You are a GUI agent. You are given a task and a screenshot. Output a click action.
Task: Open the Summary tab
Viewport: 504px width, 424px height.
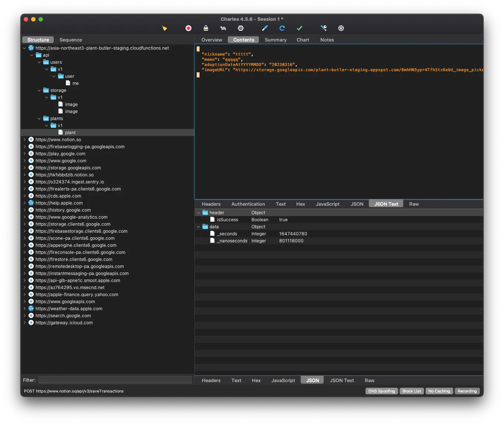tap(276, 40)
